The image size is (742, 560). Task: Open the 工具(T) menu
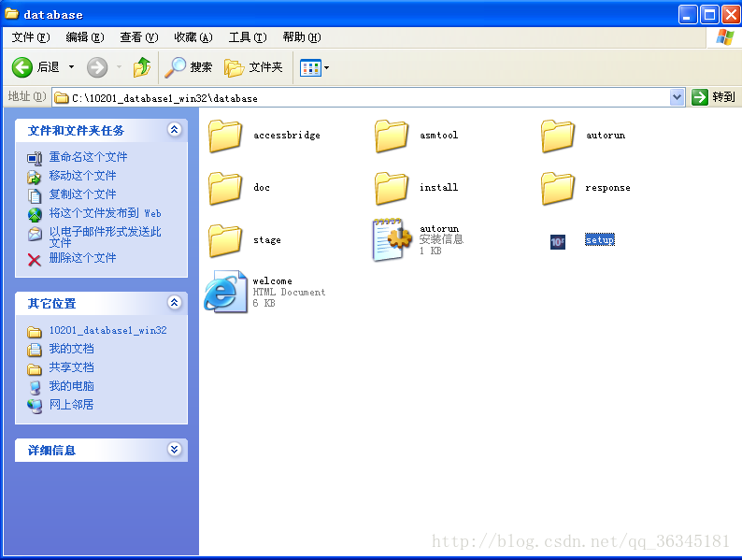(248, 37)
